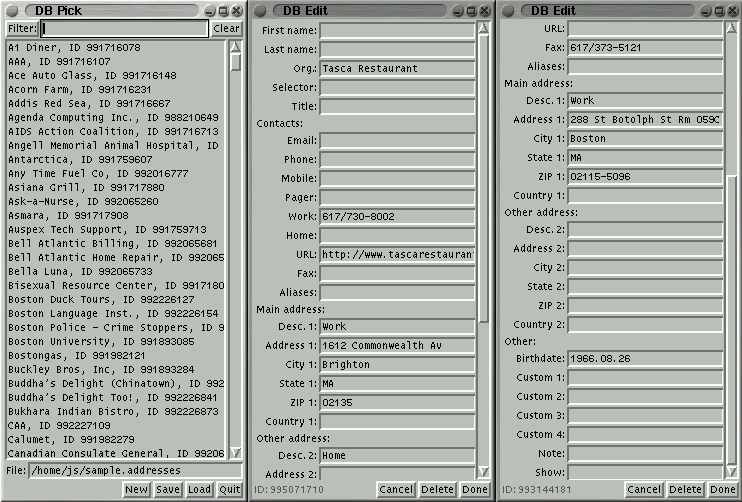Click Done for record ID 993144181
Image resolution: width=742 pixels, height=502 pixels.
coord(723,489)
